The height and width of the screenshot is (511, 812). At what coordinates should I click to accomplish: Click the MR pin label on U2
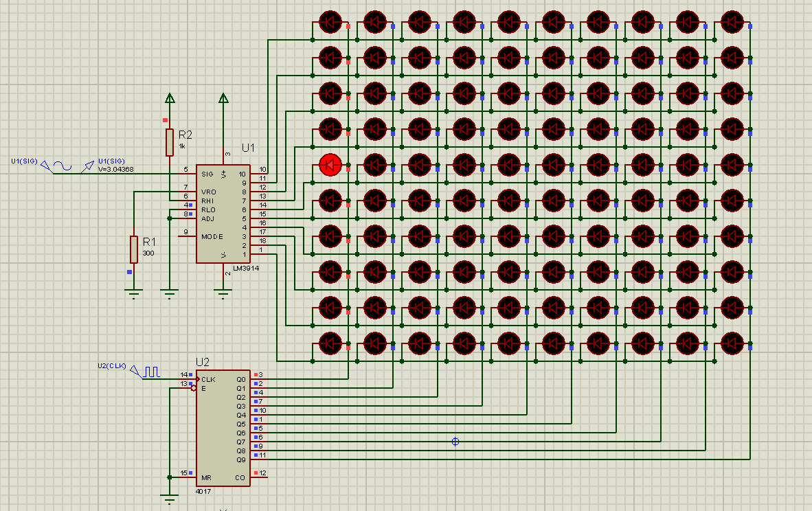[206, 478]
